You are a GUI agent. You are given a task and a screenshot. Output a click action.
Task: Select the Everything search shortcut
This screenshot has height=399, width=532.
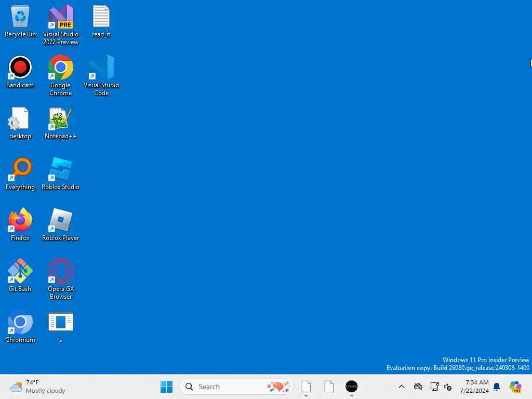20,174
